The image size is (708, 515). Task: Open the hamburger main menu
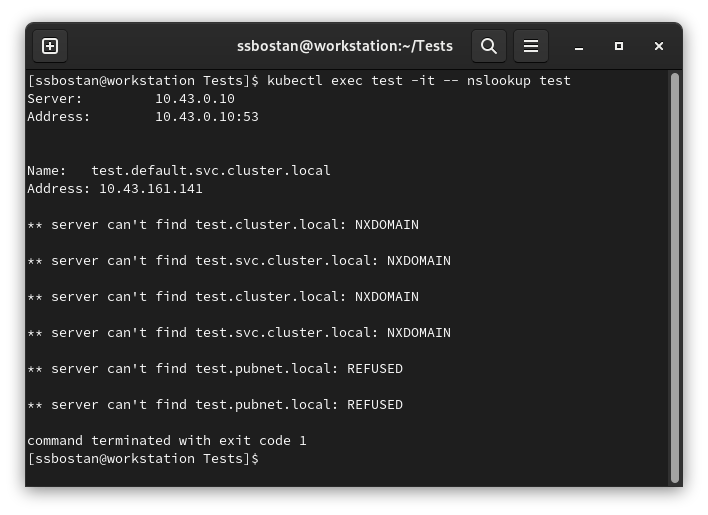pos(531,46)
